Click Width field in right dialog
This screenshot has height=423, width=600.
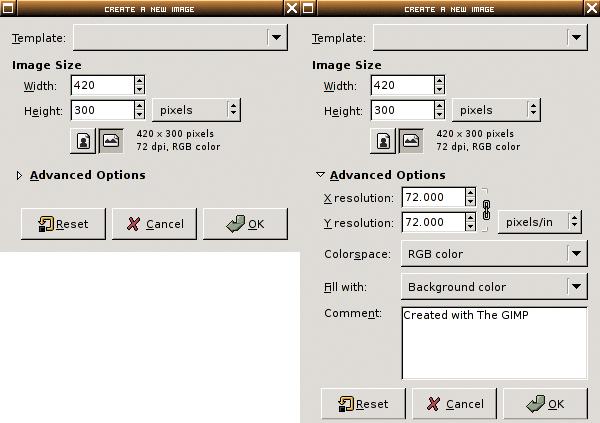(x=403, y=85)
